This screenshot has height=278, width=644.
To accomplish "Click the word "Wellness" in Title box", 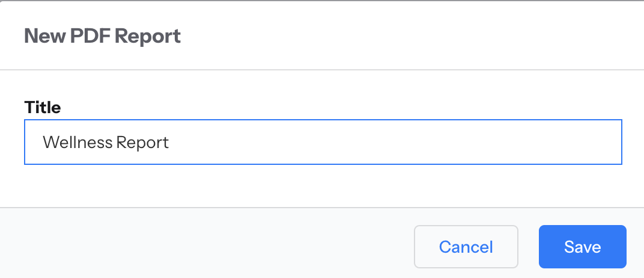I will tap(77, 142).
